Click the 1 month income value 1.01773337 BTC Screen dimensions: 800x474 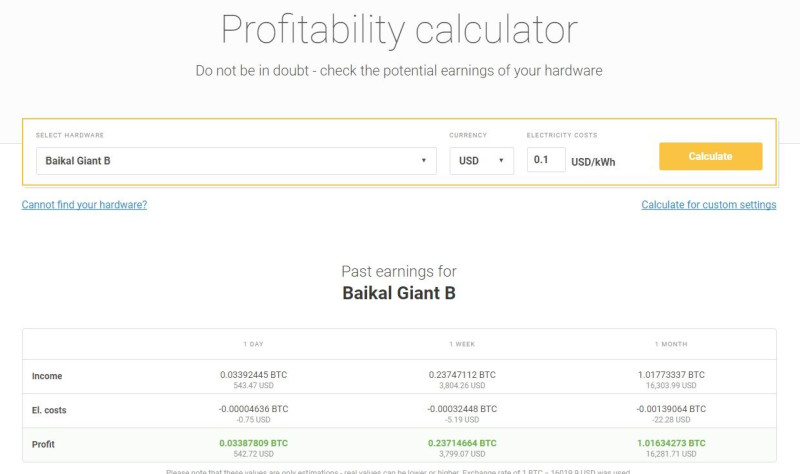pos(670,375)
